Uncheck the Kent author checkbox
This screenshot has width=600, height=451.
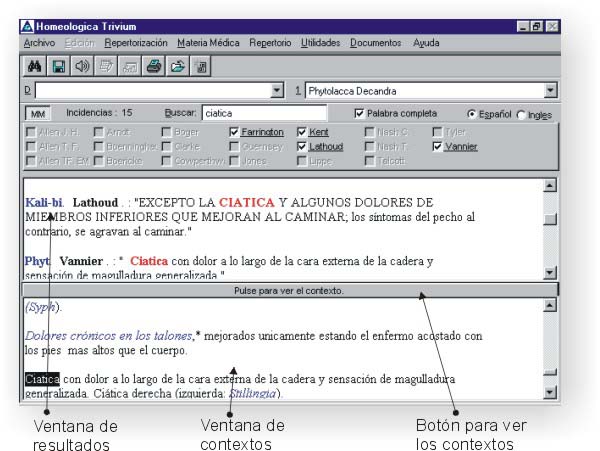302,132
